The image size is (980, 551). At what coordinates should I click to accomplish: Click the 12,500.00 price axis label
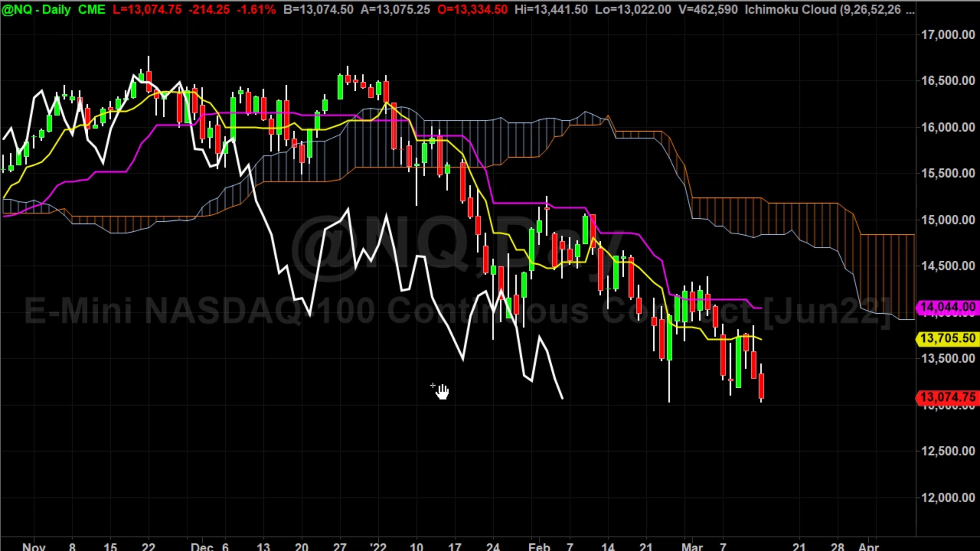(x=948, y=451)
